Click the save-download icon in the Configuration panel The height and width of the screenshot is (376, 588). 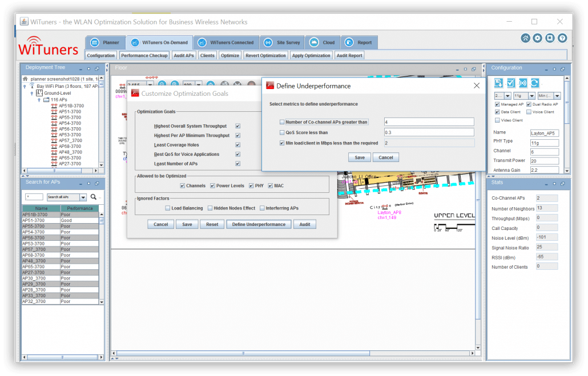pyautogui.click(x=498, y=83)
